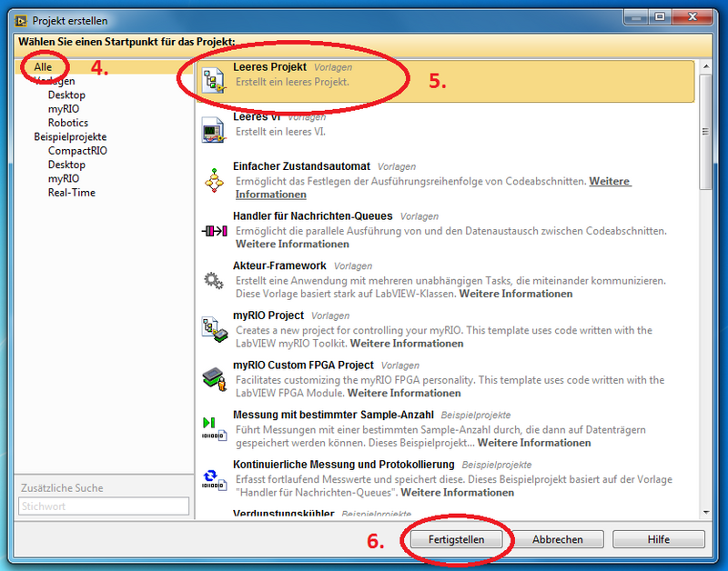Choose the Handler für Nachrichten-Queues icon
Screen dimensions: 728x571
(213, 230)
